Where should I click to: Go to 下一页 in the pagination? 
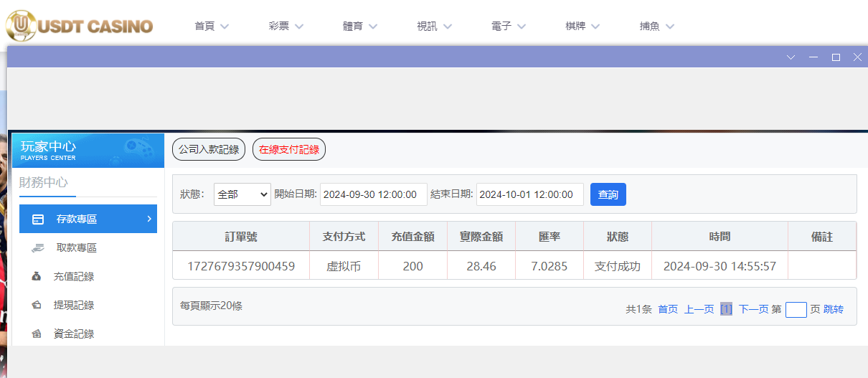coord(753,309)
